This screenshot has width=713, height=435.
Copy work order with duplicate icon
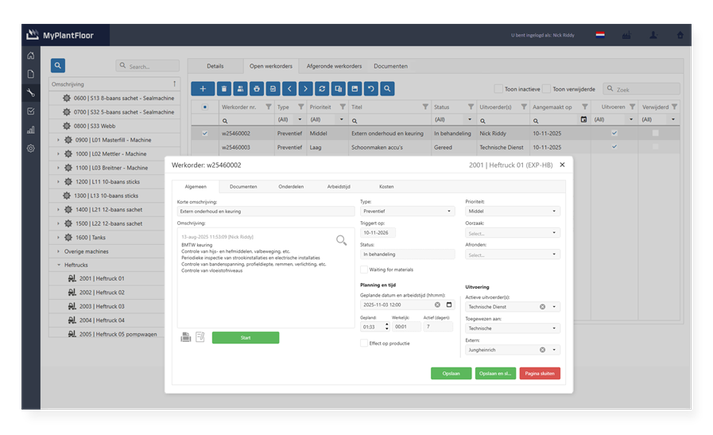pos(338,89)
